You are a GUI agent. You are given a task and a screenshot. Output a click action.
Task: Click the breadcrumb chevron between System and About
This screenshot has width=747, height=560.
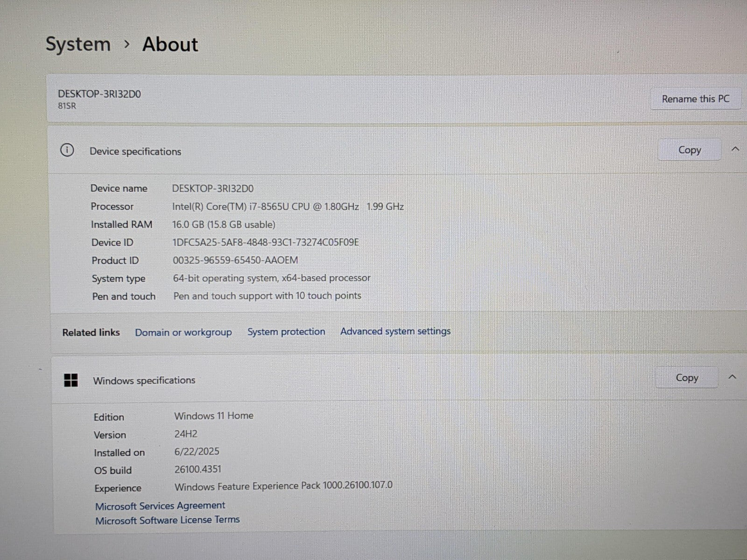coord(127,44)
